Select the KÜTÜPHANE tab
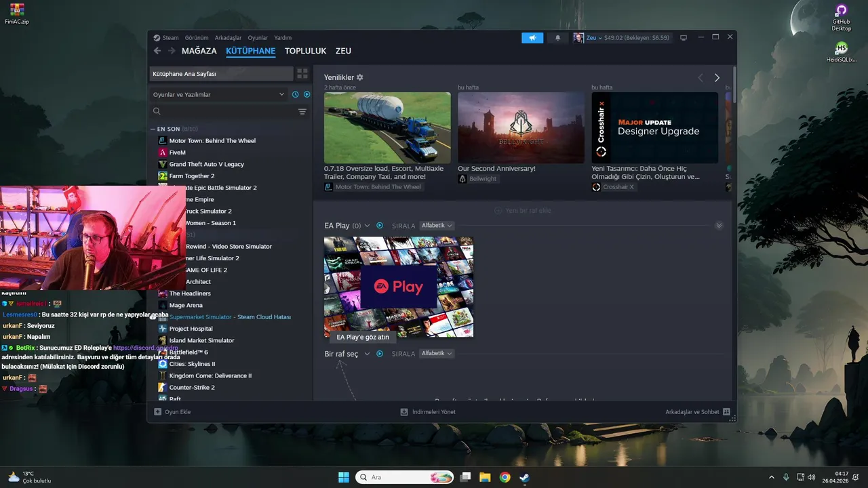868x488 pixels. (x=251, y=51)
